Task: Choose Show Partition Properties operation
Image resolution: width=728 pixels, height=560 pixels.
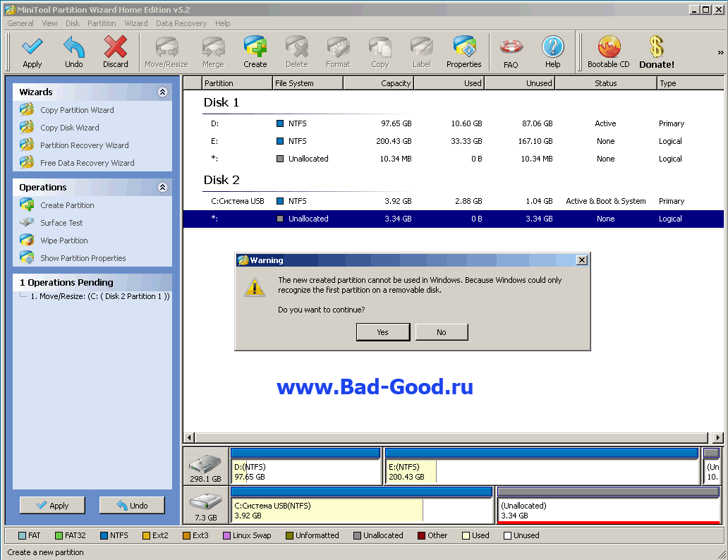Action: point(83,258)
